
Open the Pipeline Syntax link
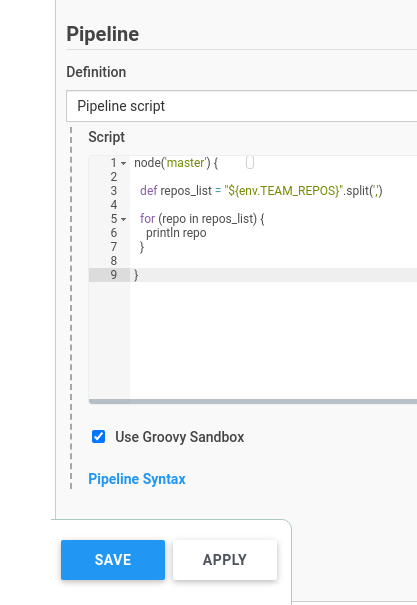pyautogui.click(x=137, y=479)
